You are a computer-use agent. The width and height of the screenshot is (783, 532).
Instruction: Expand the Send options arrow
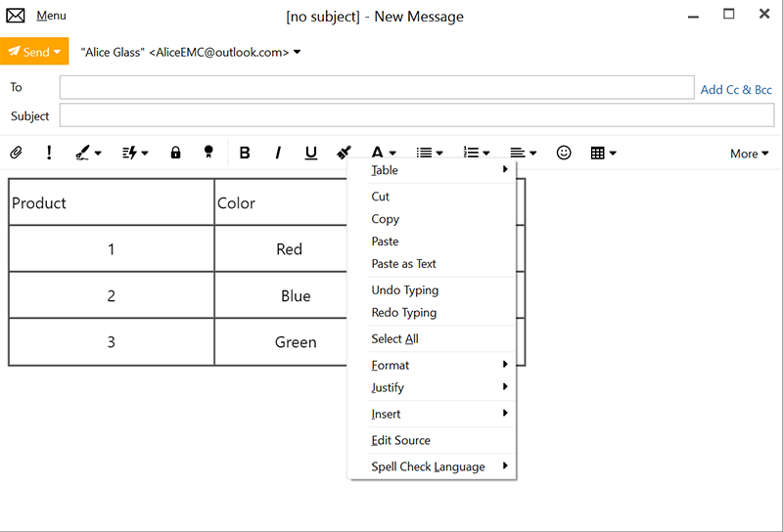point(58,52)
